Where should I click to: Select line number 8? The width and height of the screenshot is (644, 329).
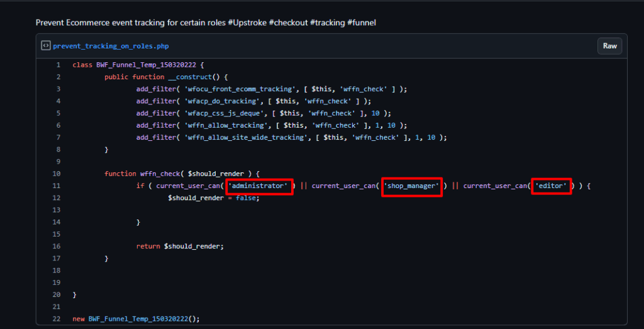[x=58, y=150]
